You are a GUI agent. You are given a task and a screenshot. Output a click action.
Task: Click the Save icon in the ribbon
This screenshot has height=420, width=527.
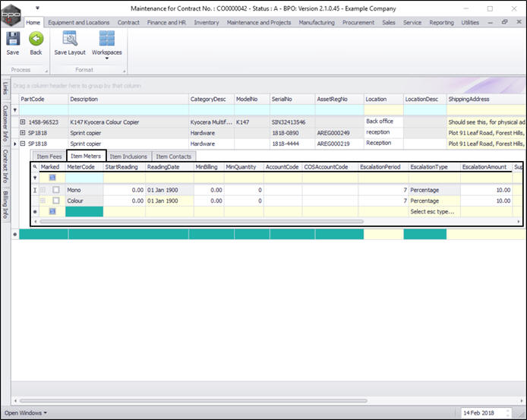pos(13,39)
